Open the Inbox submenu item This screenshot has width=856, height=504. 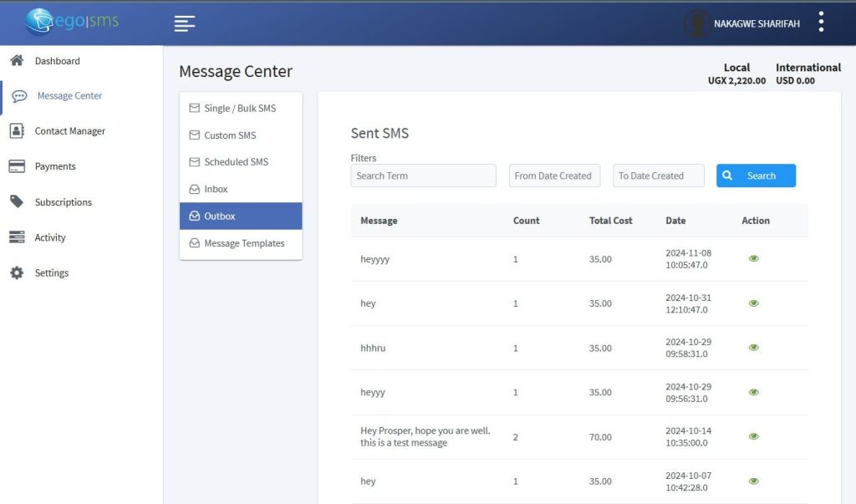[216, 189]
